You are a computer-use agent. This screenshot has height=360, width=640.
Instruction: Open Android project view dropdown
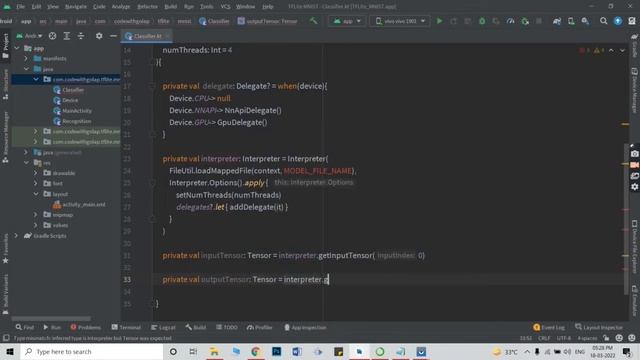pos(29,36)
